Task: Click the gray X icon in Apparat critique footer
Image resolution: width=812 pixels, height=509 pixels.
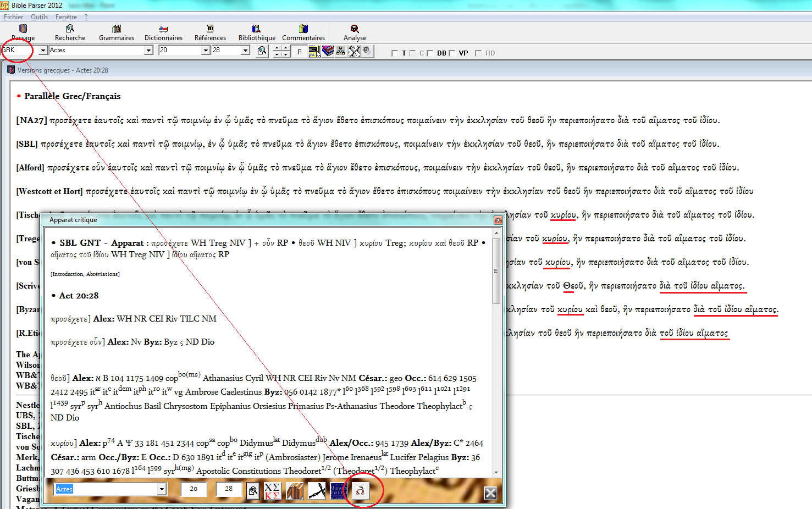Action: point(491,493)
